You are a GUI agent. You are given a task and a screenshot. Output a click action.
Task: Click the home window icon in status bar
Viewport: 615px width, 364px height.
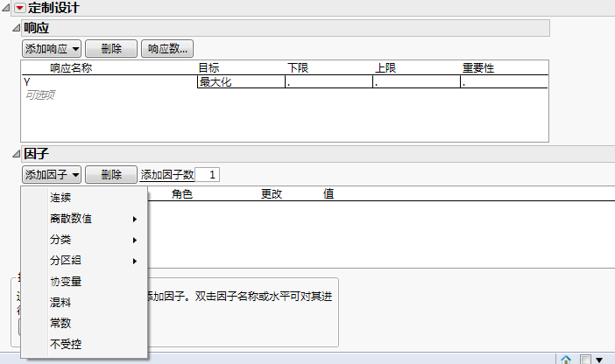pos(566,360)
